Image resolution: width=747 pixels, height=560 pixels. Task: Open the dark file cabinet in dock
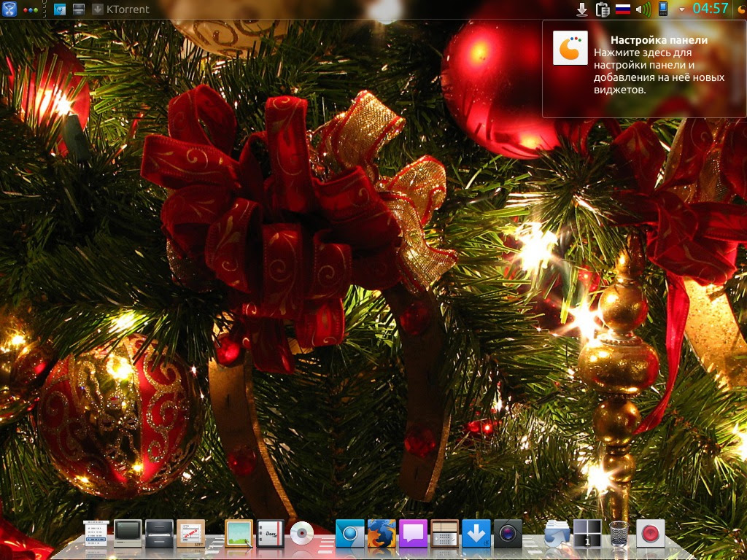(159, 533)
